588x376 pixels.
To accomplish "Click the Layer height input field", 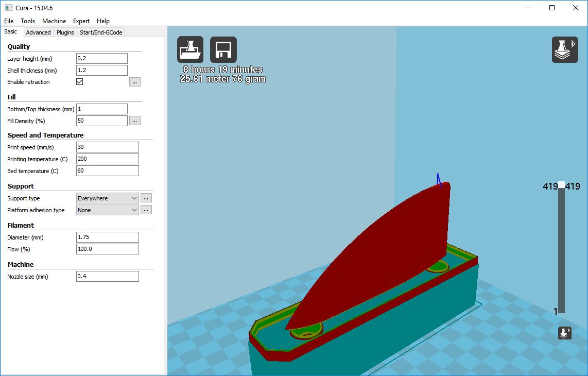I will pyautogui.click(x=101, y=58).
